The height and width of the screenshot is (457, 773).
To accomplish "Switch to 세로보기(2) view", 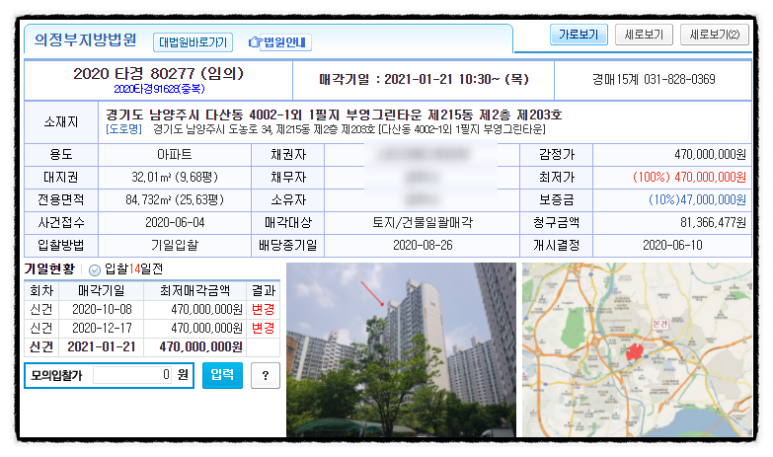I will 714,35.
